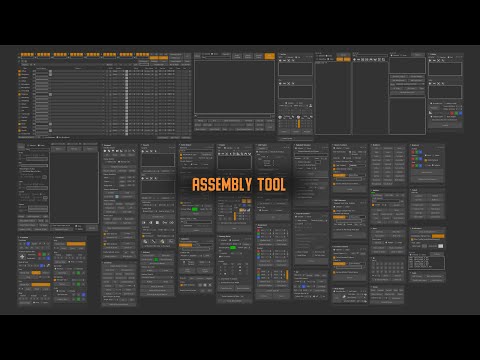Click the square stop playback button
Image resolution: width=480 pixels, height=360 pixels.
[x=157, y=222]
